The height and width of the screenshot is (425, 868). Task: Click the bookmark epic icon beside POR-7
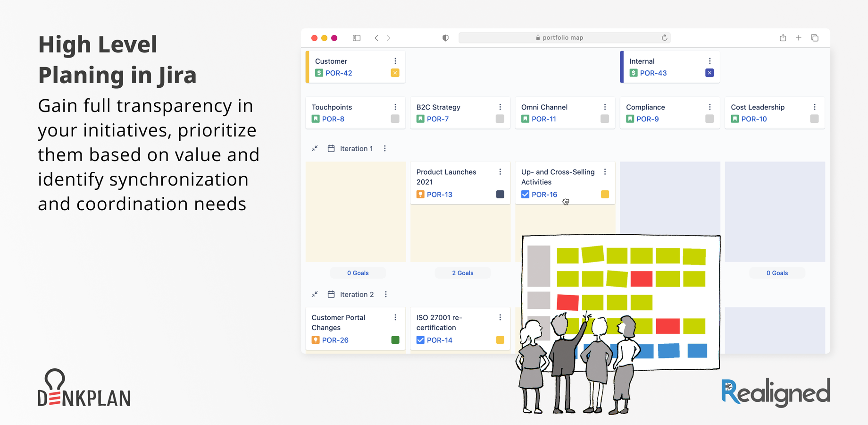(420, 119)
